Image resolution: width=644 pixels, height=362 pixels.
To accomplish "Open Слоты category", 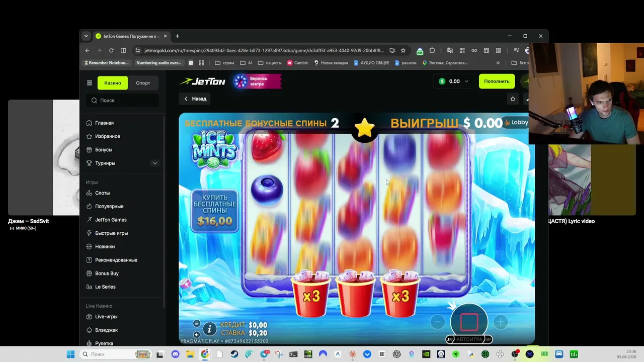I will click(x=102, y=193).
